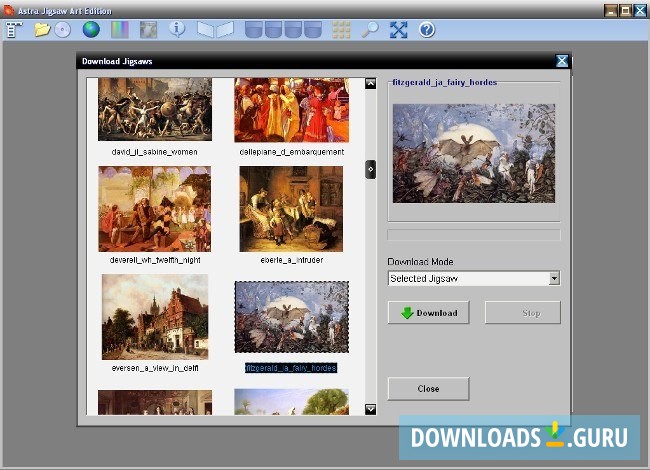Click the blue fullscreen arrows icon
The height and width of the screenshot is (470, 650).
pos(398,30)
